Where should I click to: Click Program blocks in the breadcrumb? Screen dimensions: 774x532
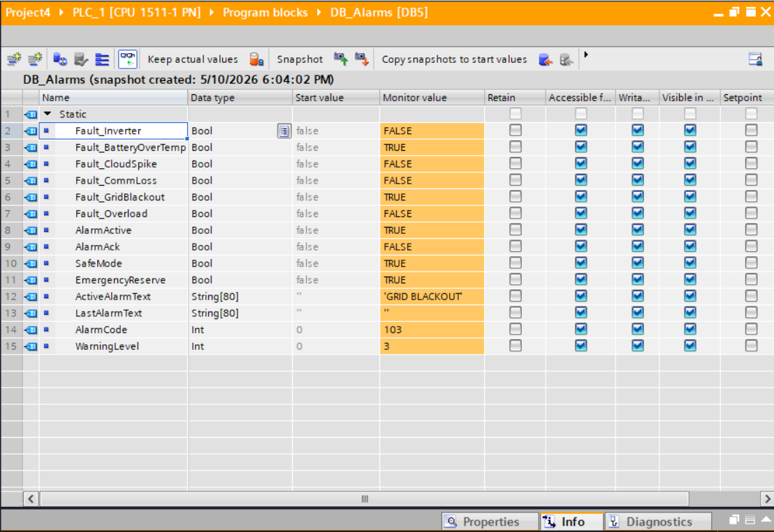[265, 13]
